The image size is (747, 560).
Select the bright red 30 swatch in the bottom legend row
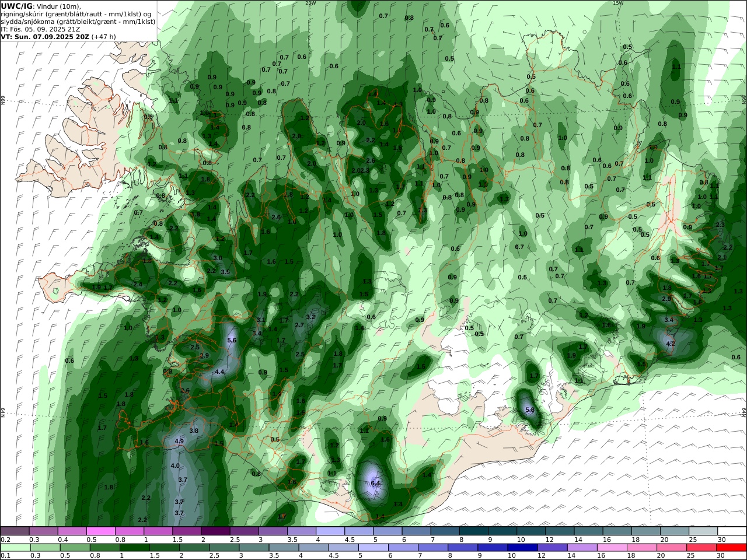[731, 548]
